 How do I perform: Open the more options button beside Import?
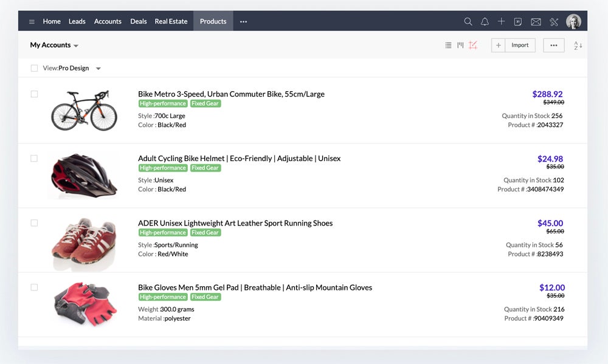554,46
